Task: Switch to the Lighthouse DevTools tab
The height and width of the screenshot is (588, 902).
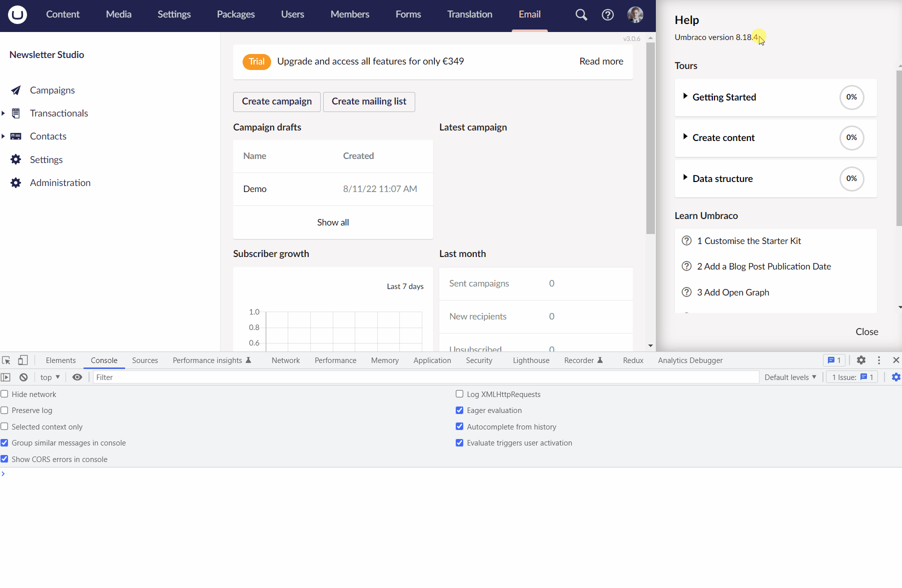Action: click(x=531, y=360)
